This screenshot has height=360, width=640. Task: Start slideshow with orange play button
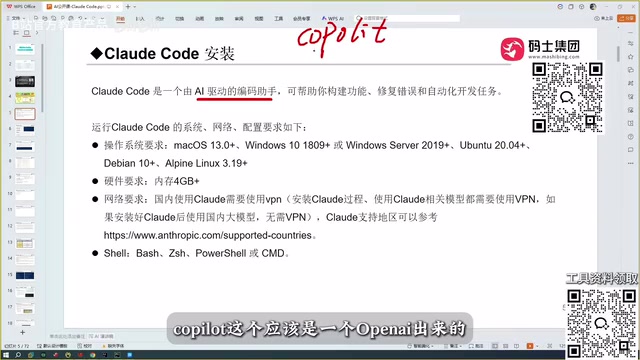(530, 346)
